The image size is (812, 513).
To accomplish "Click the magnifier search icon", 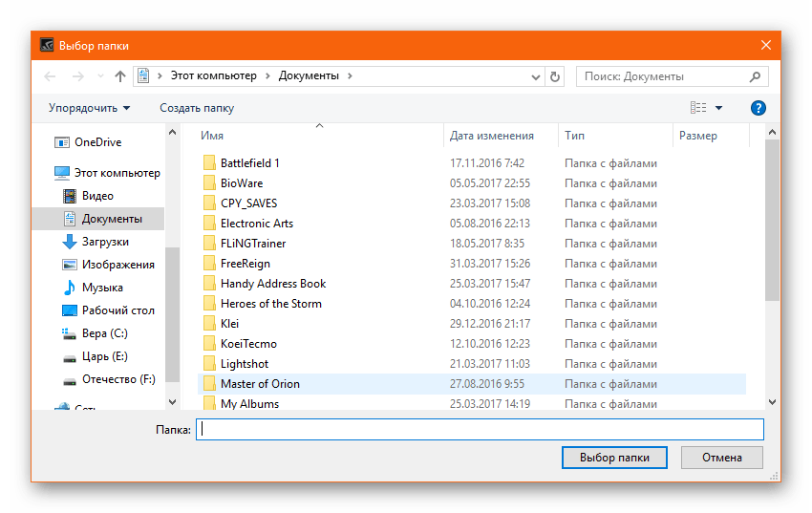I will tap(755, 76).
